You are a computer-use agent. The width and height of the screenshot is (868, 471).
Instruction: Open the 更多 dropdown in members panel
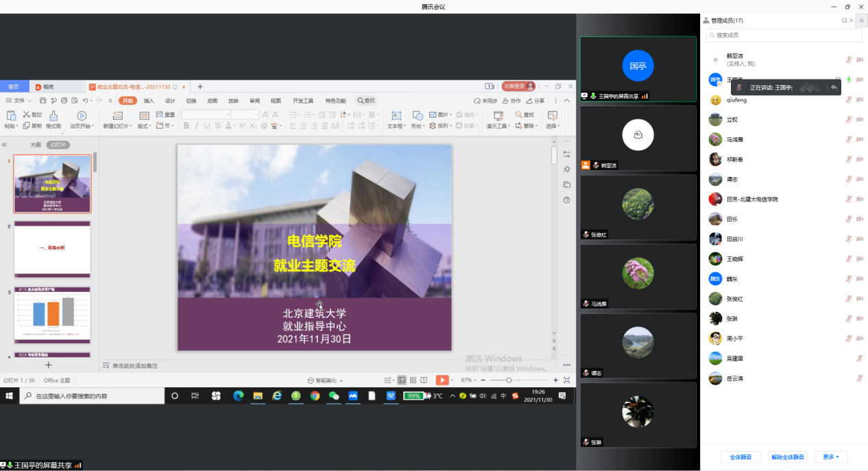(x=831, y=457)
